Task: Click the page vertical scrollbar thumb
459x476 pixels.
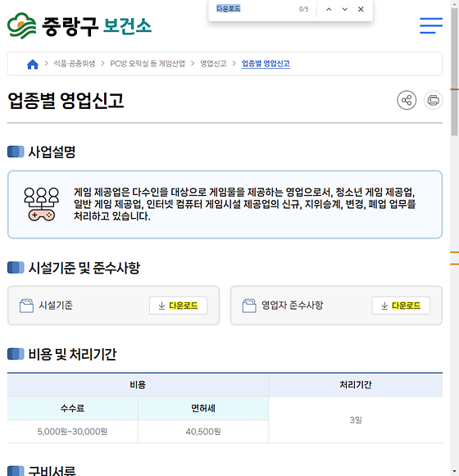Action: [454, 71]
